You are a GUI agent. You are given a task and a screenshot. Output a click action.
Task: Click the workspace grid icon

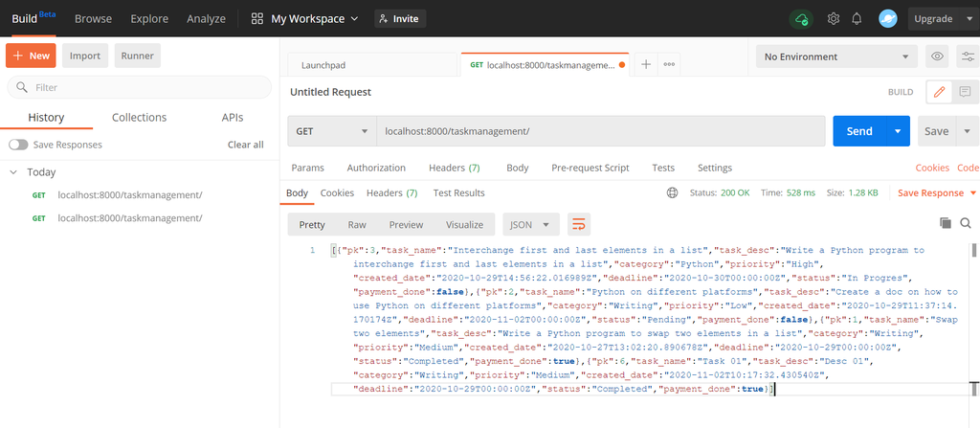[256, 19]
